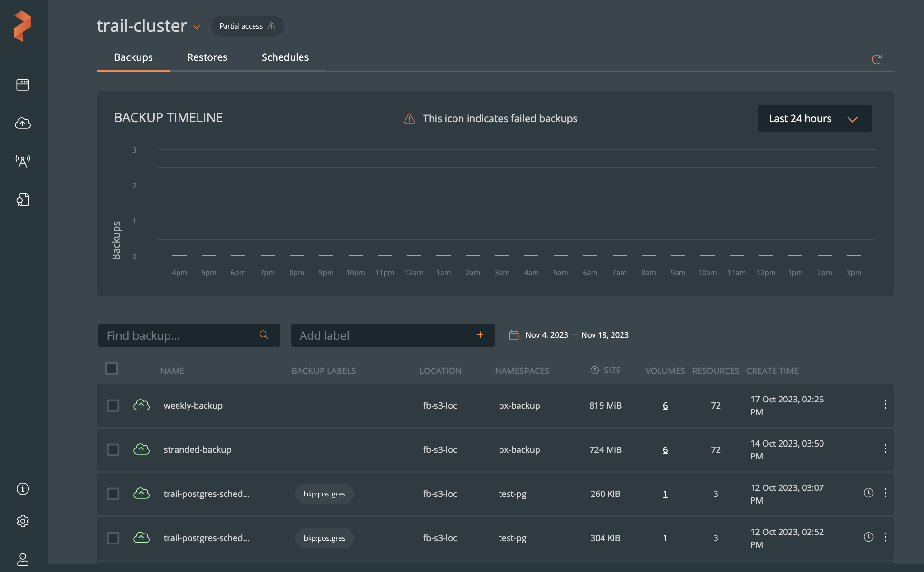Click the info icon in sidebar
The image size is (924, 572).
point(23,489)
